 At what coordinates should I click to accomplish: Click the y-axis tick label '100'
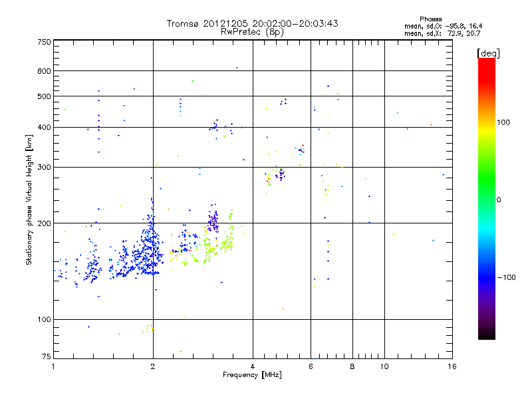point(44,319)
